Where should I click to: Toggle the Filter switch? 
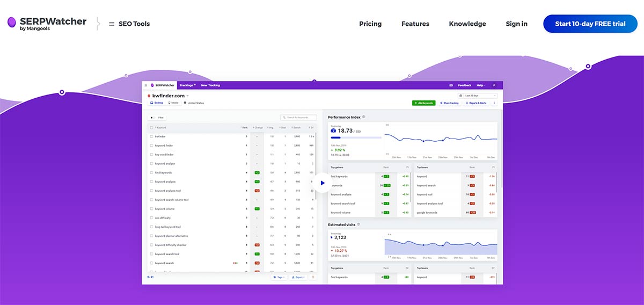pyautogui.click(x=152, y=117)
